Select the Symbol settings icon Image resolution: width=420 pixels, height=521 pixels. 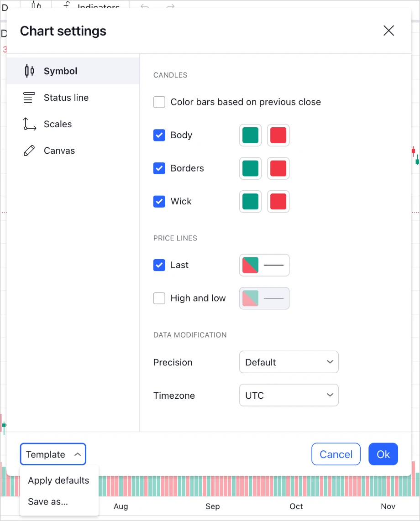[x=29, y=71]
